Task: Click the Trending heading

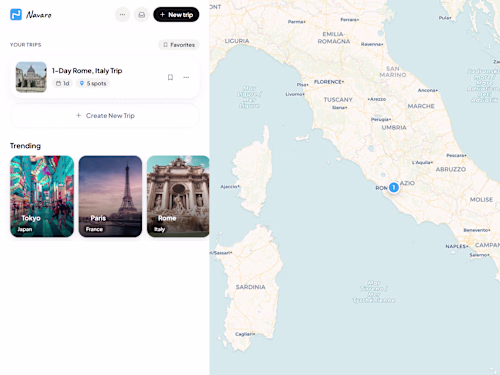Action: pyautogui.click(x=25, y=146)
